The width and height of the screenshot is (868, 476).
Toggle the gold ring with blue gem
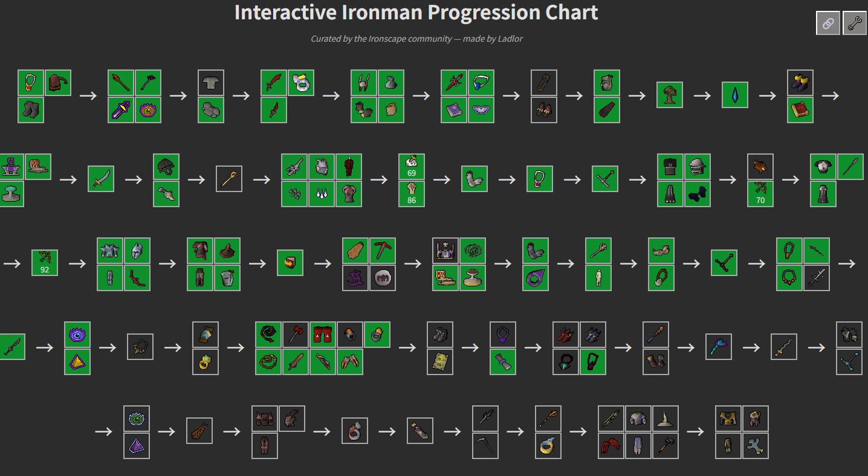tap(206, 362)
